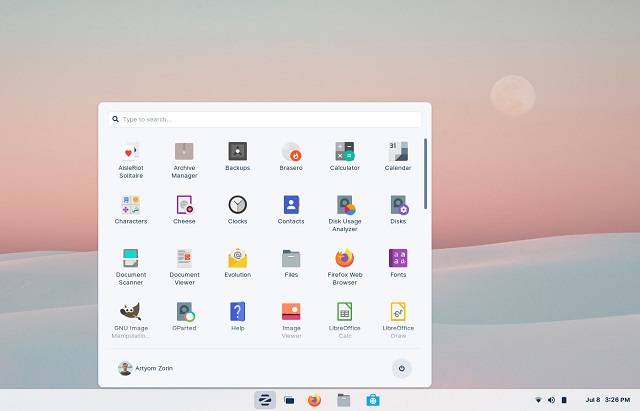Image resolution: width=640 pixels, height=411 pixels.
Task: Launch GNU Image Manipulation Program
Action: click(131, 320)
